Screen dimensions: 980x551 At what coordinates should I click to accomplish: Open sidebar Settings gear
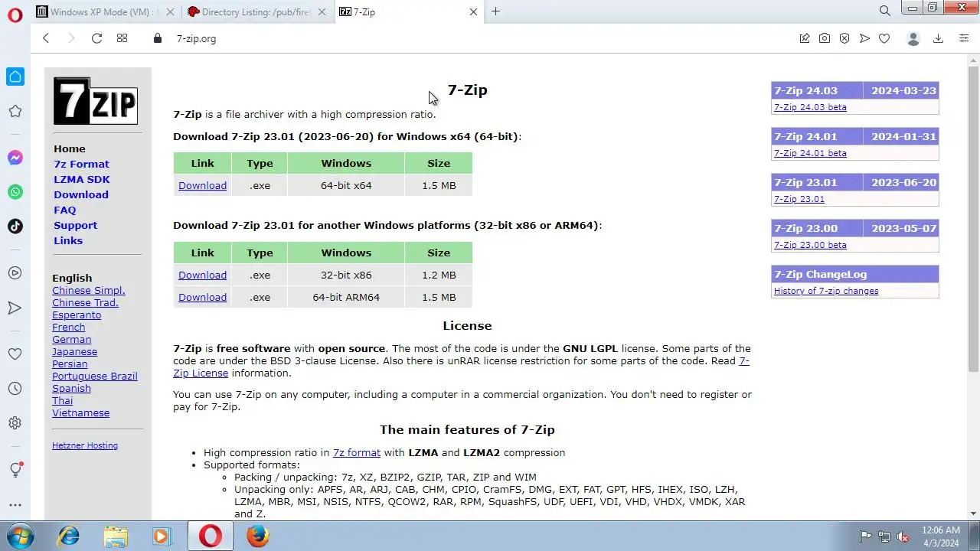tap(15, 422)
